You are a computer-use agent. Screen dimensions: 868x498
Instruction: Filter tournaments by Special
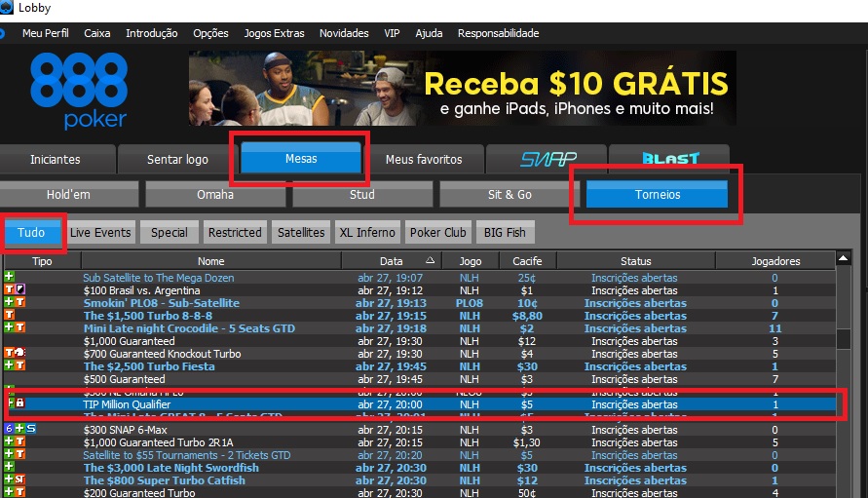[x=170, y=233]
